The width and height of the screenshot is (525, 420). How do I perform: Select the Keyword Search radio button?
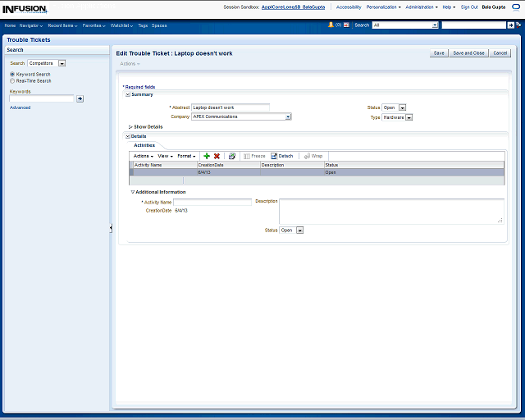(12, 75)
